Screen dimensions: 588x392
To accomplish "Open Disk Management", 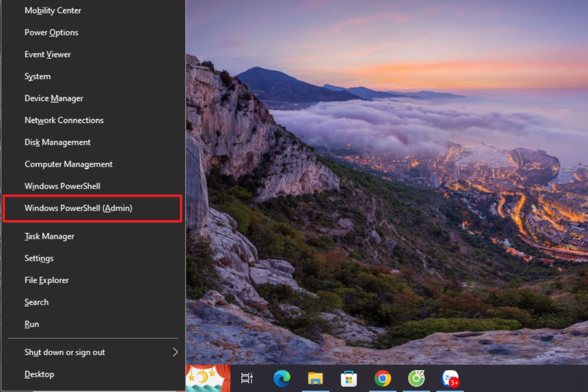I will click(93, 143).
